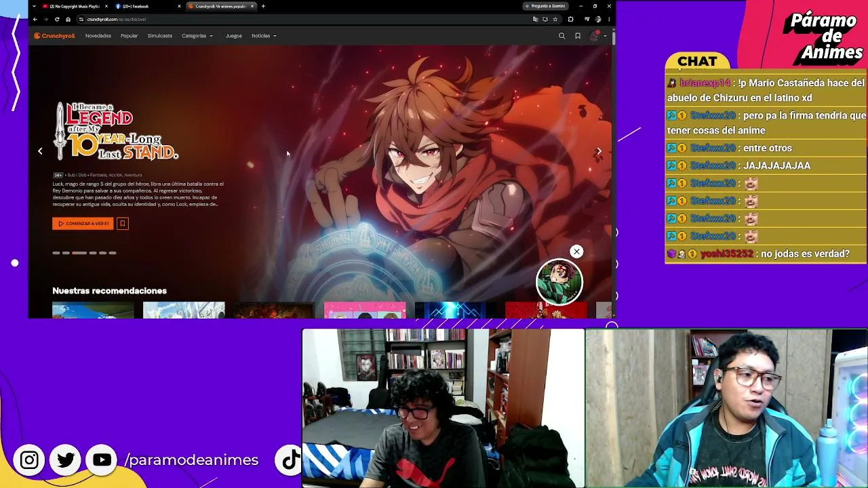
Task: Open the tab search dropdown arrow
Action: [x=34, y=6]
